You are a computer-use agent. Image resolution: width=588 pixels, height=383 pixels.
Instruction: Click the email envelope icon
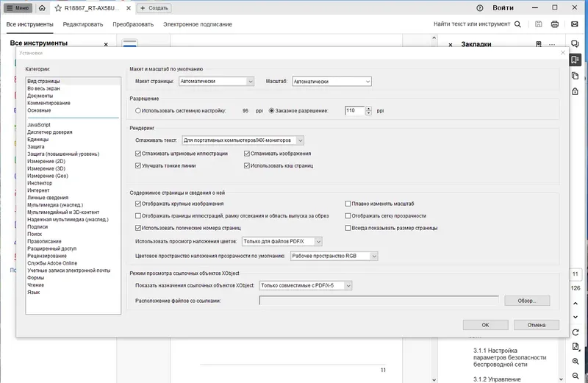(x=575, y=24)
